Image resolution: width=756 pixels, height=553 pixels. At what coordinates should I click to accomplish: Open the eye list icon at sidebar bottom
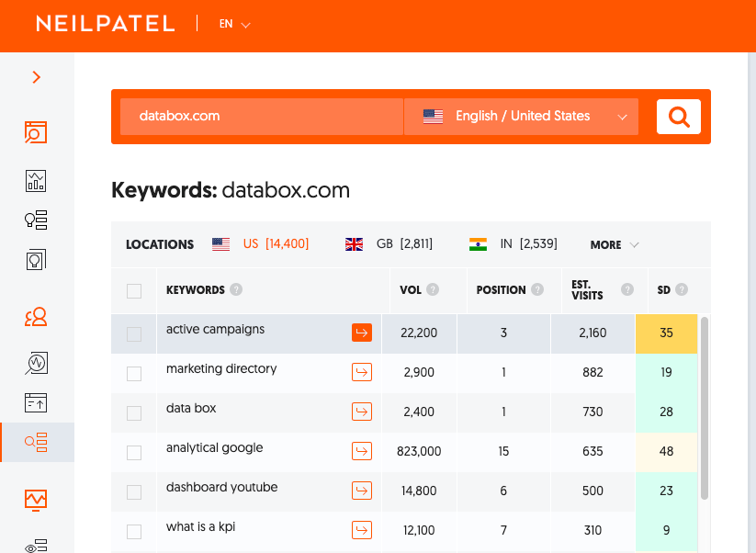[36, 546]
